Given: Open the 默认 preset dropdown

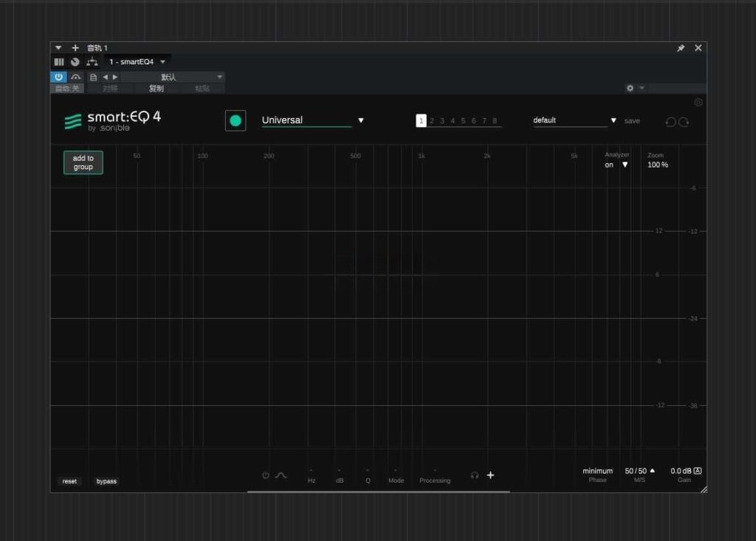Looking at the screenshot, I should (x=173, y=77).
